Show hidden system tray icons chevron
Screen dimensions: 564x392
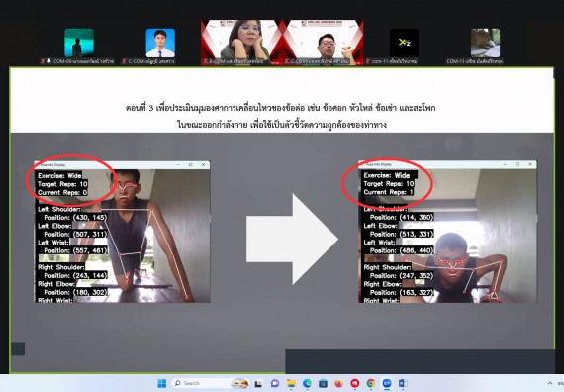coord(549,384)
